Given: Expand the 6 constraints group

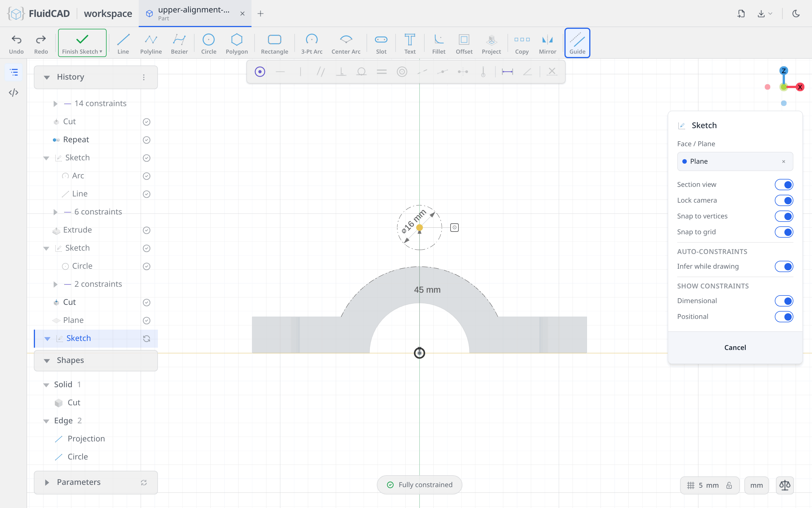Looking at the screenshot, I should point(55,212).
